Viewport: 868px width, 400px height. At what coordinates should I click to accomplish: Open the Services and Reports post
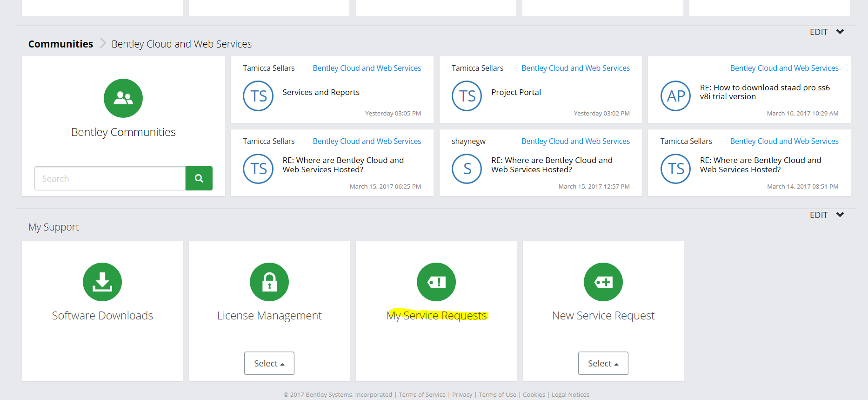(x=321, y=92)
